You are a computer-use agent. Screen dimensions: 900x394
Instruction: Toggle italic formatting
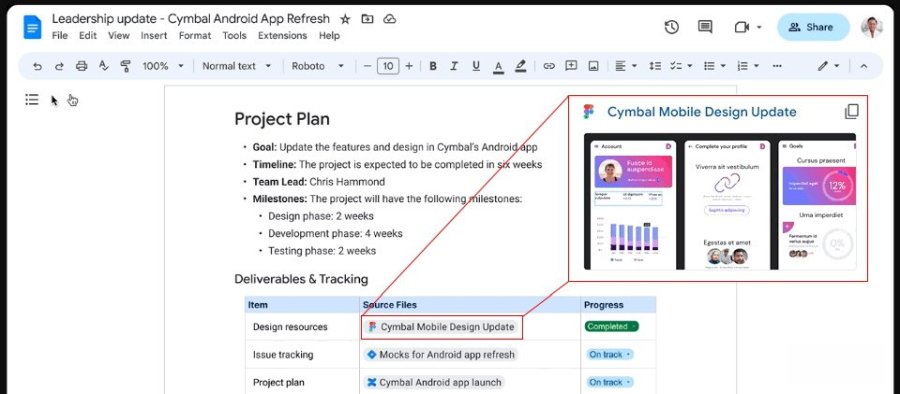454,66
